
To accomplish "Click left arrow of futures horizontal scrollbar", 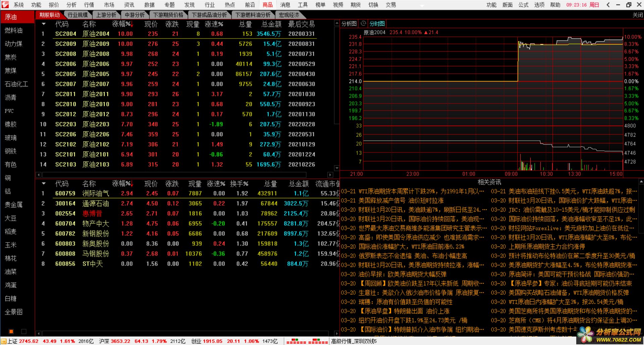I will [39, 175].
